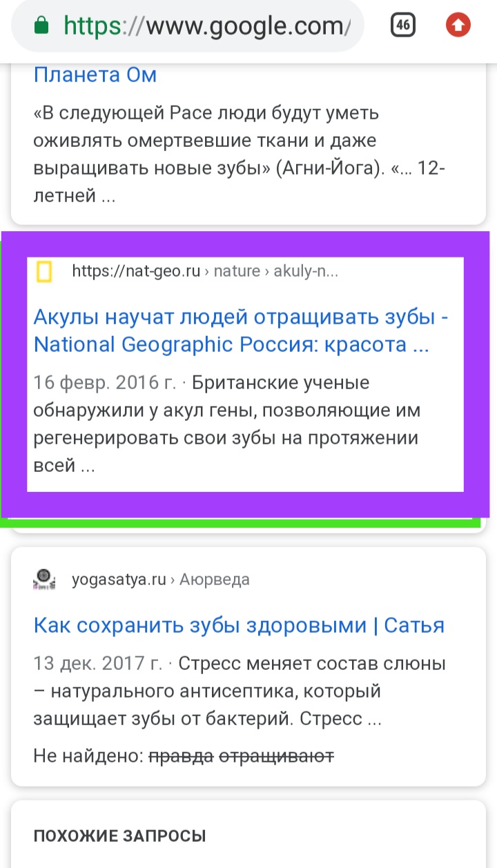Tap the "Аюрведа" breadcrumb segment
Viewport: 497px width, 868px height.
click(x=215, y=580)
